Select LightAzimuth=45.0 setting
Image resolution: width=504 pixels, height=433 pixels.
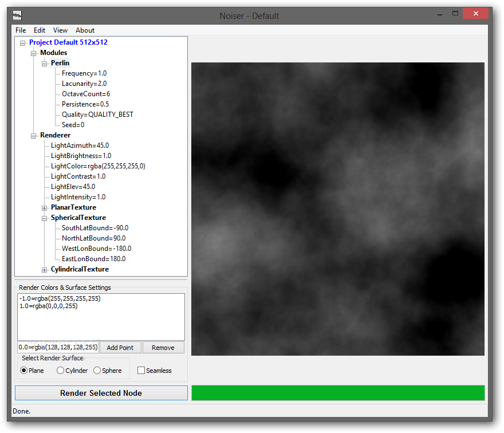80,145
